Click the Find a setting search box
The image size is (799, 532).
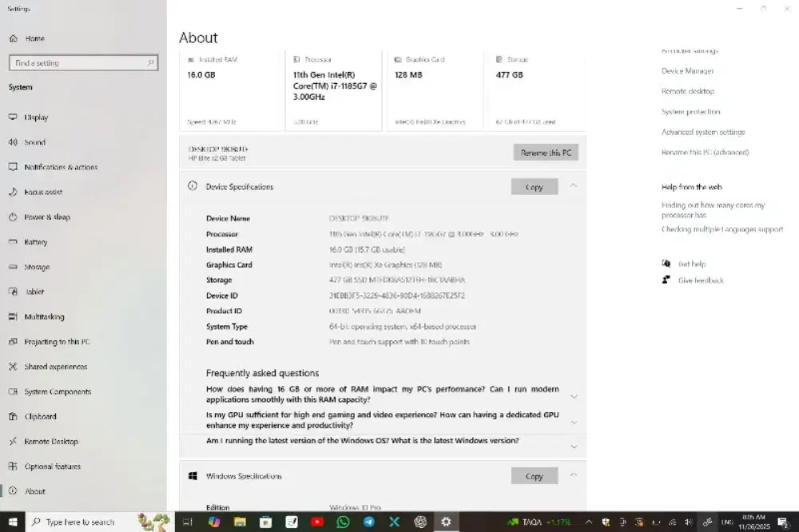click(81, 62)
